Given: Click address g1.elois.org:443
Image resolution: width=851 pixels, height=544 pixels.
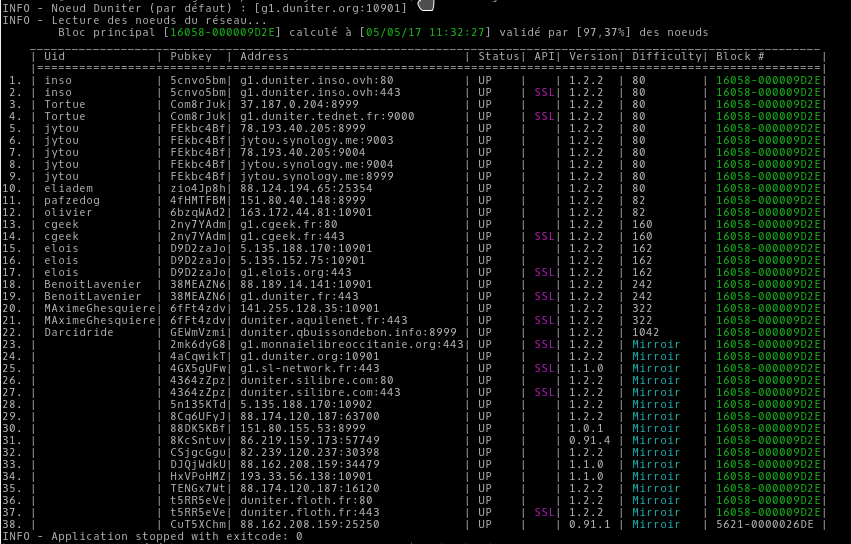Looking at the screenshot, I should point(296,272).
